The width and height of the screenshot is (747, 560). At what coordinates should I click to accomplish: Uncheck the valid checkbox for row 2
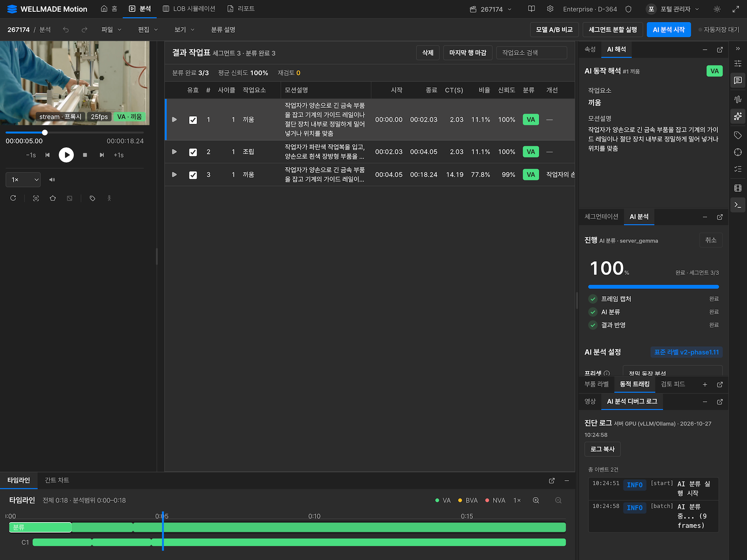point(193,152)
